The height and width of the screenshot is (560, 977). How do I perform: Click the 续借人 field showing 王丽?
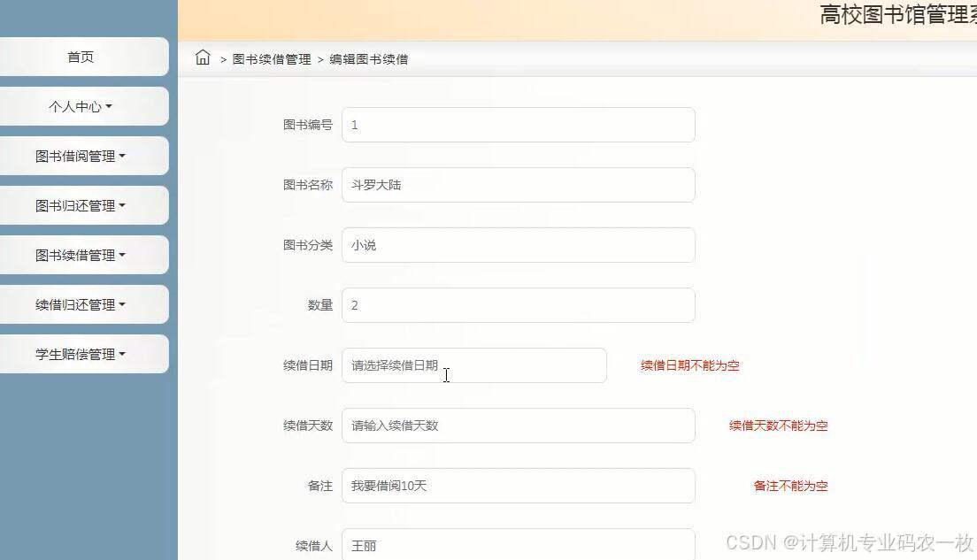(518, 544)
